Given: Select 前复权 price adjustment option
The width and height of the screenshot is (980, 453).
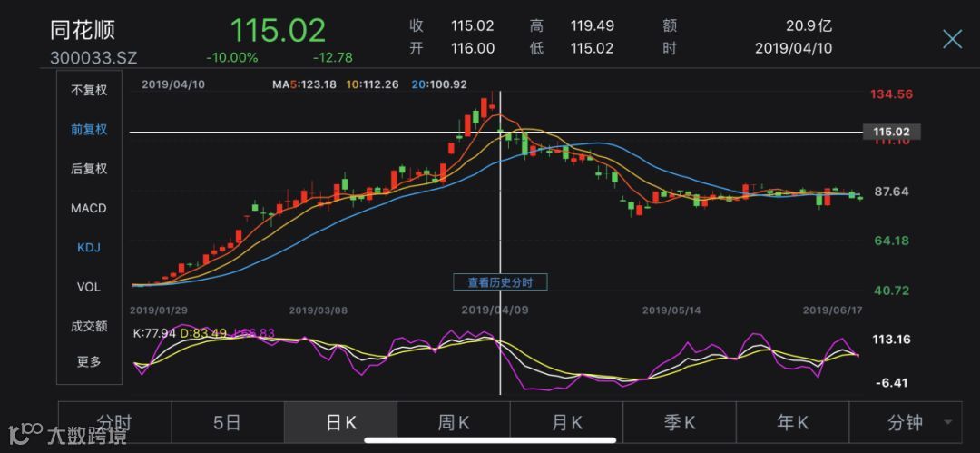Looking at the screenshot, I should coord(89,130).
